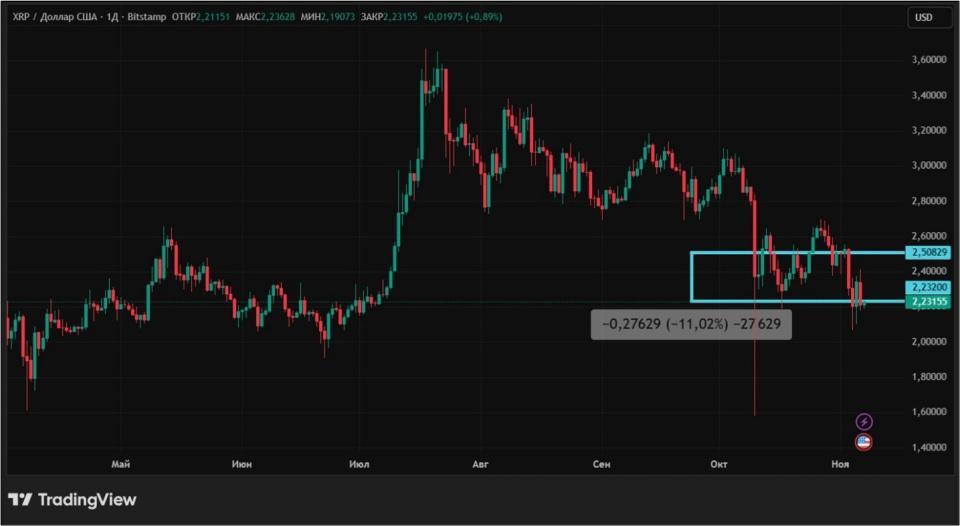Click the US flag economic event icon
960x526 pixels.
864,441
